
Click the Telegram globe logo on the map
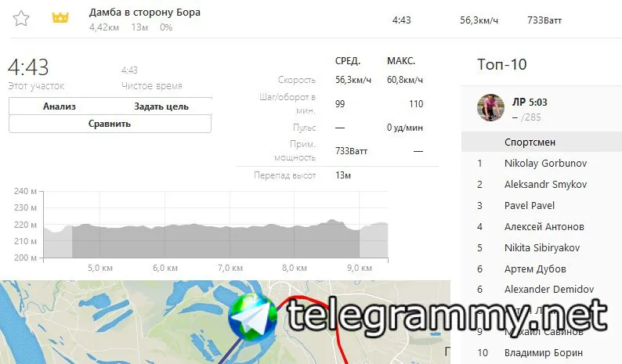pyautogui.click(x=253, y=318)
